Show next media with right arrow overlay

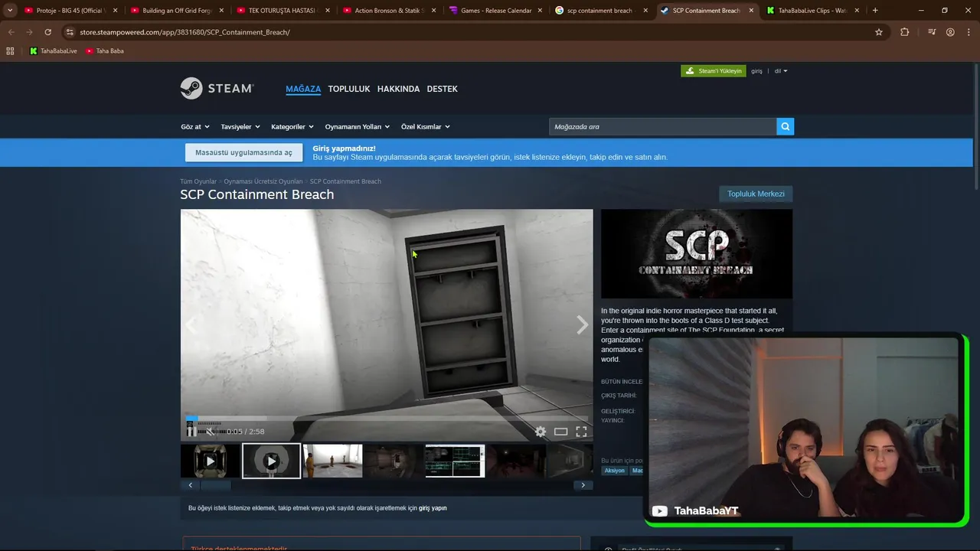582,325
